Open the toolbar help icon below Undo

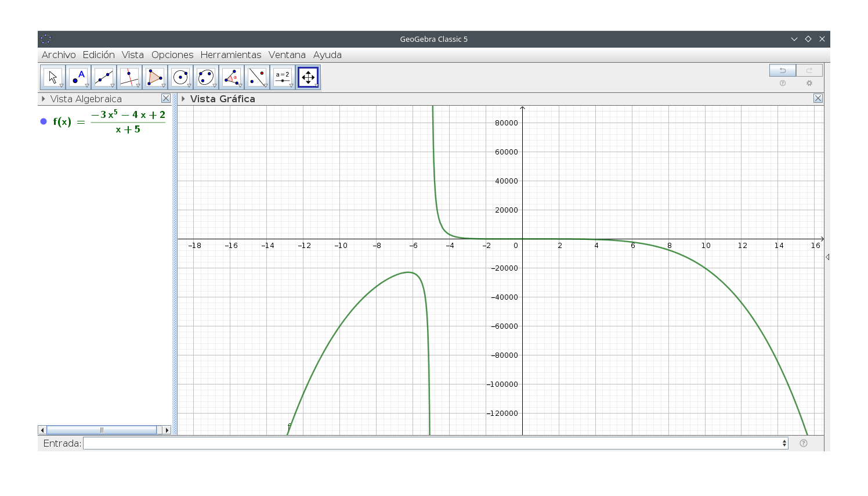(783, 83)
